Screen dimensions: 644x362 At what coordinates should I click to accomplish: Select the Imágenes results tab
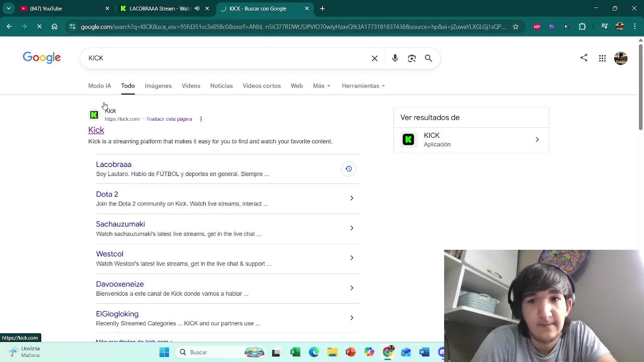(x=158, y=85)
